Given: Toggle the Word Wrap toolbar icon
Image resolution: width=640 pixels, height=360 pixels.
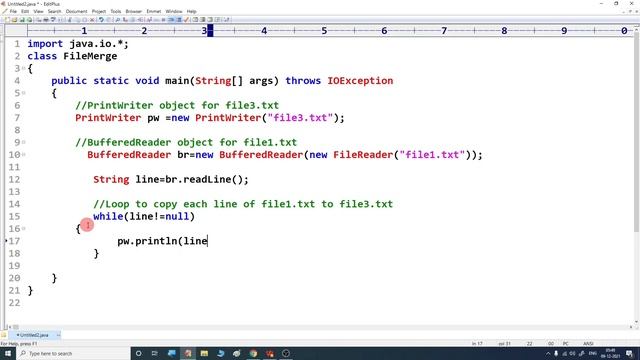Looking at the screenshot, I should click(x=171, y=20).
